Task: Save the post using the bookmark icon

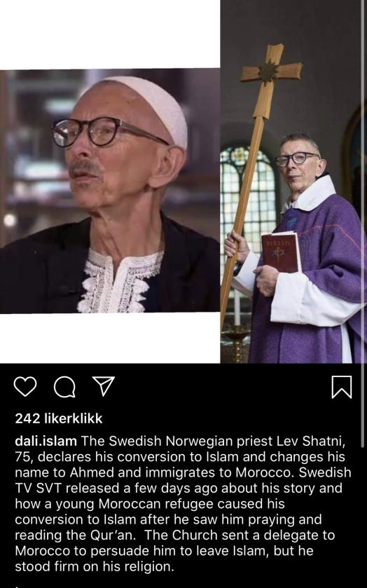Action: [x=342, y=387]
